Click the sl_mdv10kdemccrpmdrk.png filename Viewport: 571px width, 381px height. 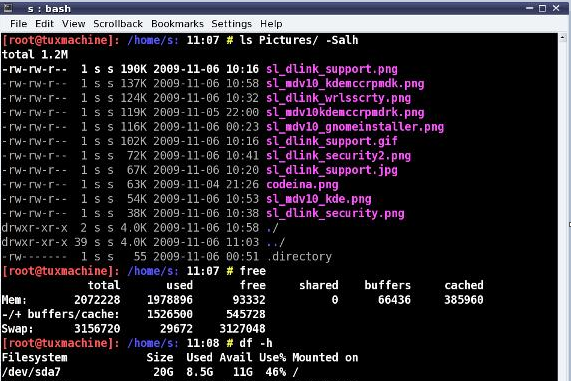(345, 113)
